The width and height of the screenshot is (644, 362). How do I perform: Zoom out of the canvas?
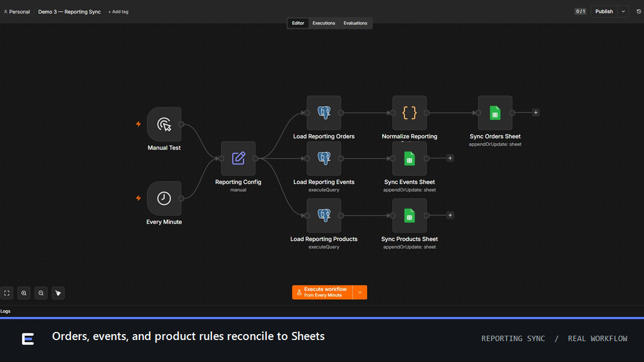pyautogui.click(x=41, y=293)
